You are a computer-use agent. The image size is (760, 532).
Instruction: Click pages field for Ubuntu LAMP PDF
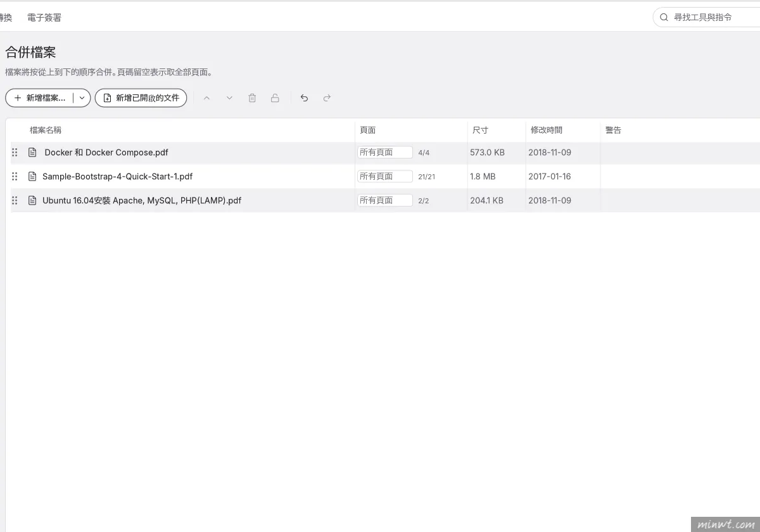pyautogui.click(x=385, y=201)
